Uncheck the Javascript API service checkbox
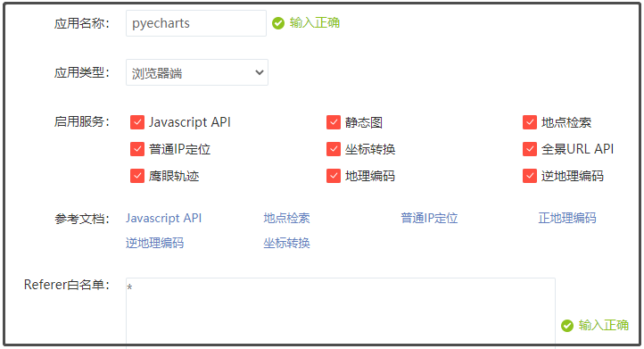Image resolution: width=644 pixels, height=349 pixels. coord(137,122)
